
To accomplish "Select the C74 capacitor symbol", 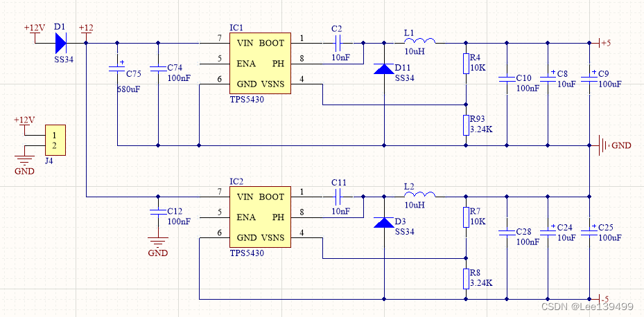I will (x=158, y=69).
